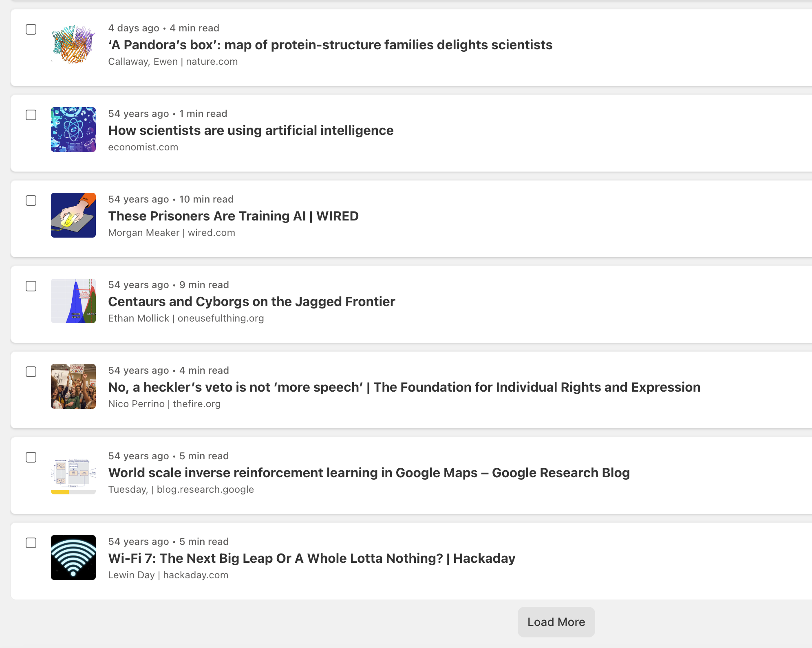Screen dimensions: 812x648
Task: Open 'These Prisoners Are Training AI' title
Action: (x=233, y=216)
